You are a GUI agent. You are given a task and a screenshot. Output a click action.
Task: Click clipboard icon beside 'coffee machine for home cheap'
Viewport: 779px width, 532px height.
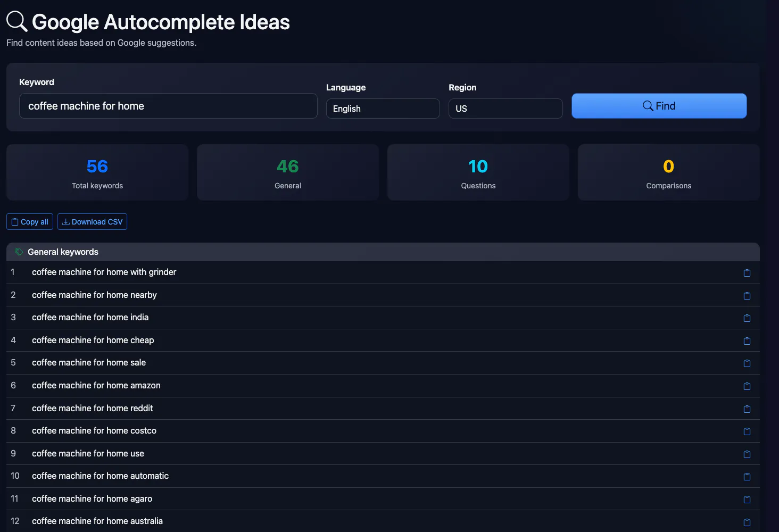point(747,341)
